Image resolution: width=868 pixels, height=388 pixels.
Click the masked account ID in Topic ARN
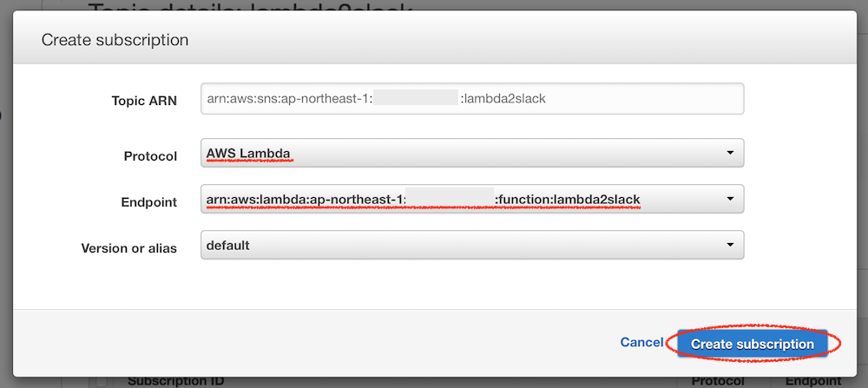pyautogui.click(x=416, y=99)
